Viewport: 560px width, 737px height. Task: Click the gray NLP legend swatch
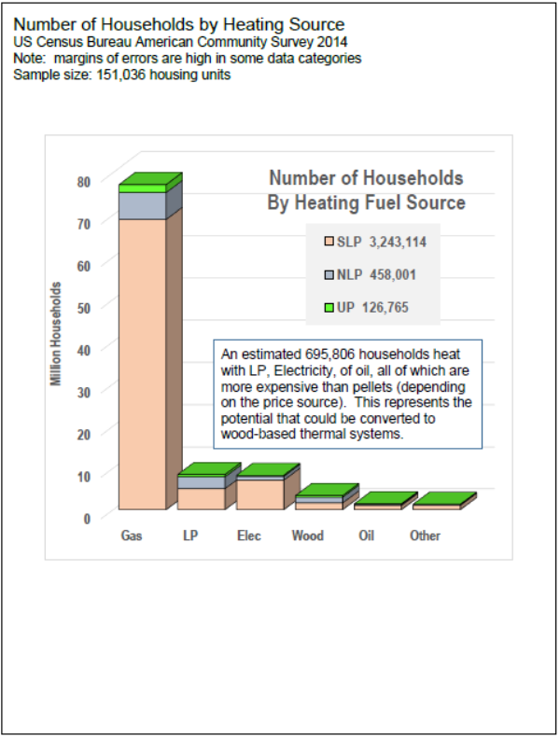328,274
